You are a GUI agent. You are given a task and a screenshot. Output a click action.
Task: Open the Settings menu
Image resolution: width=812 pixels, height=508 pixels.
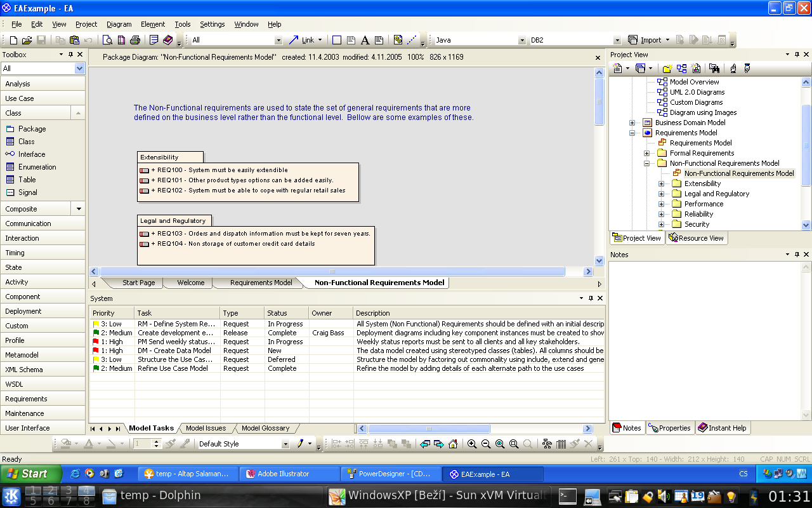click(213, 24)
